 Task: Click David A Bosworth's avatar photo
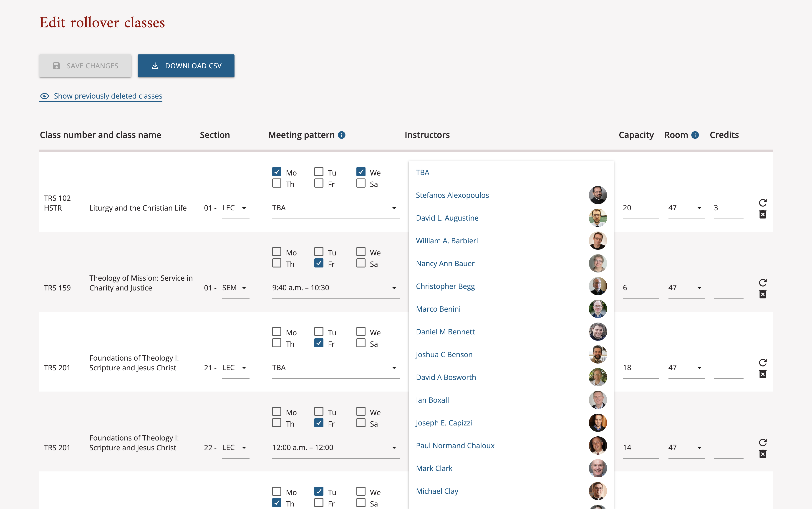pyautogui.click(x=598, y=377)
